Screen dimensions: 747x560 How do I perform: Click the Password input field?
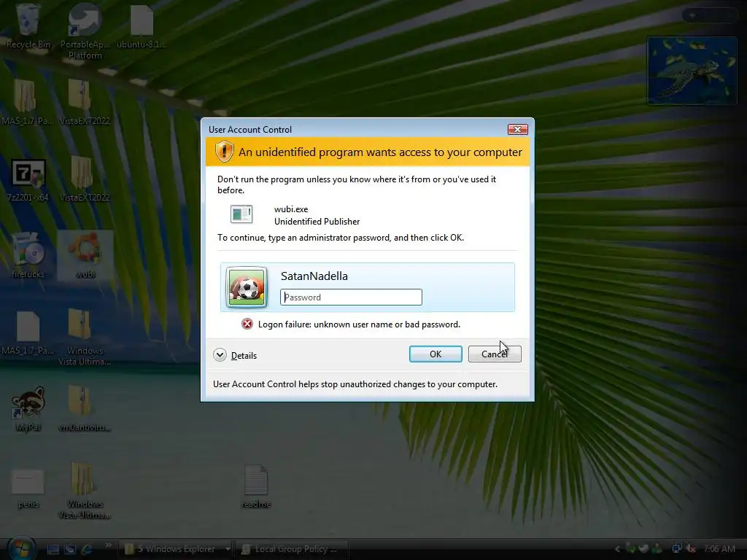[x=351, y=297]
